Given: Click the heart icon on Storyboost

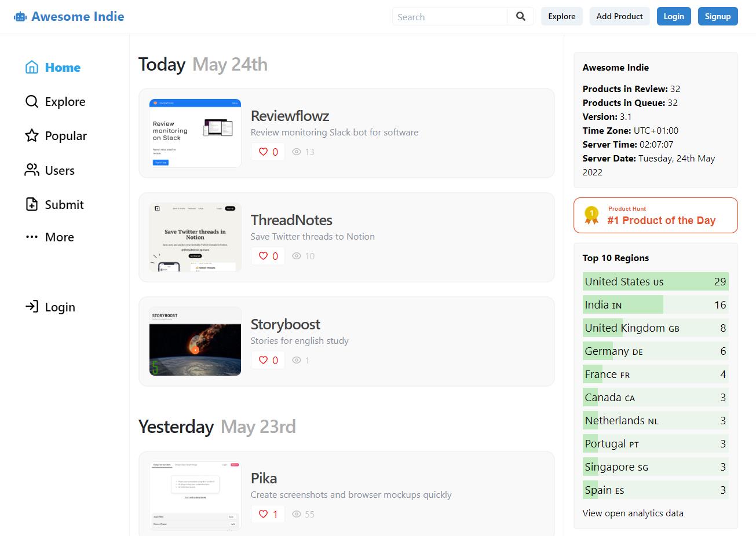Looking at the screenshot, I should (x=263, y=360).
